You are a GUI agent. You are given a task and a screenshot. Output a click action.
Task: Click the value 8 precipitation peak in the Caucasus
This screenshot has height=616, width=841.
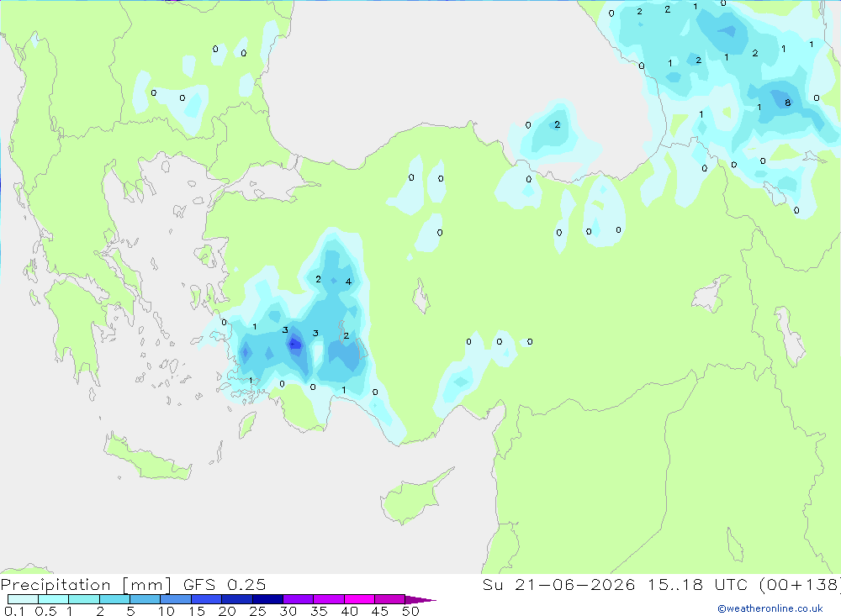pyautogui.click(x=787, y=103)
